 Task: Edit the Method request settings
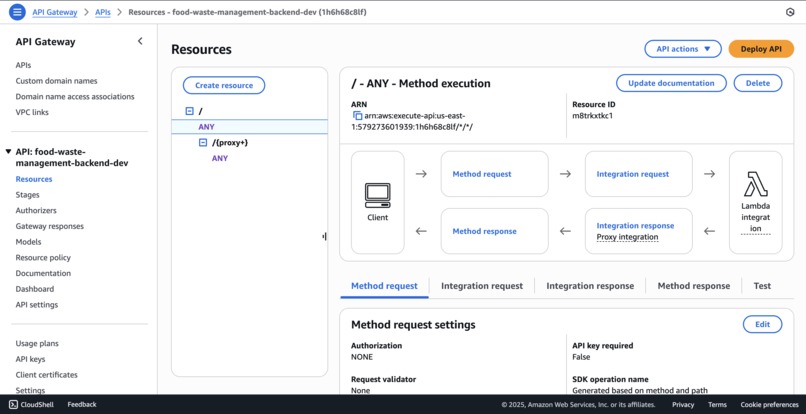(x=762, y=324)
